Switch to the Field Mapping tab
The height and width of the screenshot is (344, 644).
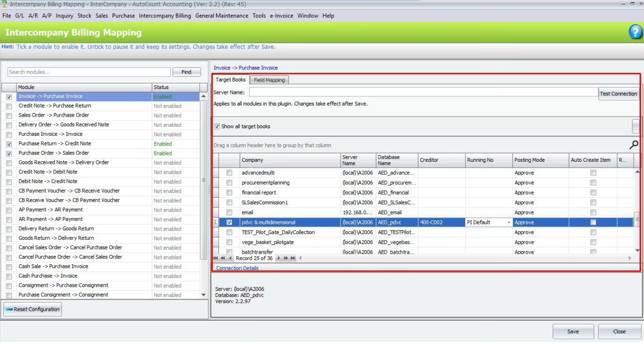269,80
